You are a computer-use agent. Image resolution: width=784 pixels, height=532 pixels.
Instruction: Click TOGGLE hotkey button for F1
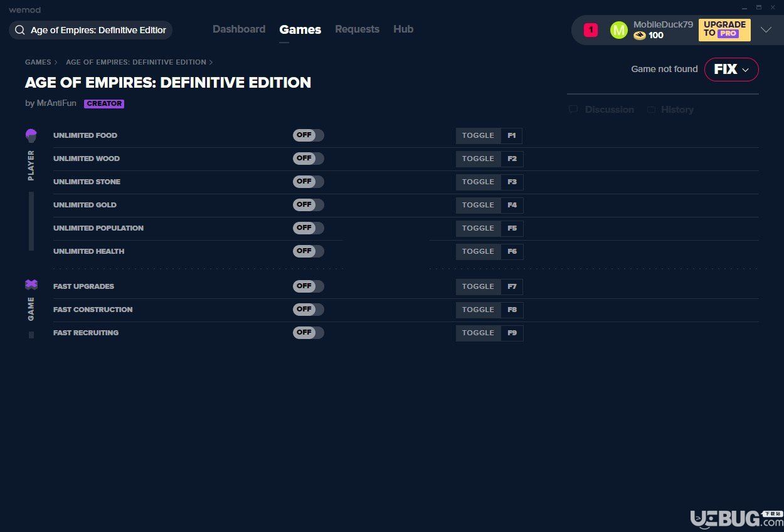[479, 135]
